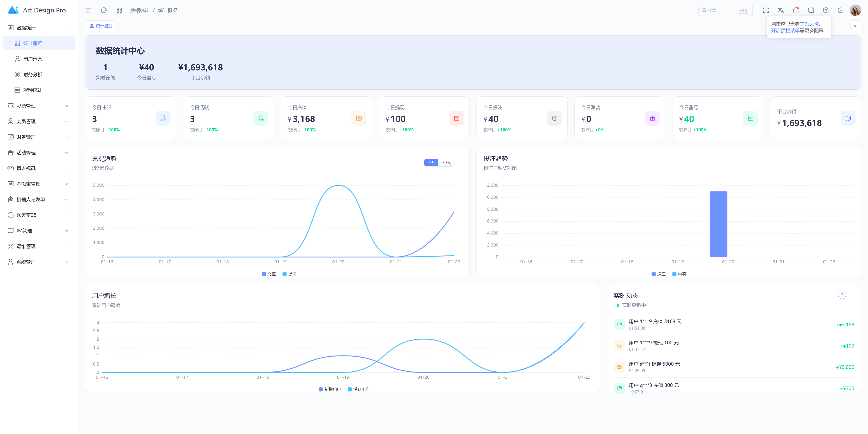The width and height of the screenshot is (868, 434).
Task: Select the 统计概况 page tab
Action: click(101, 26)
